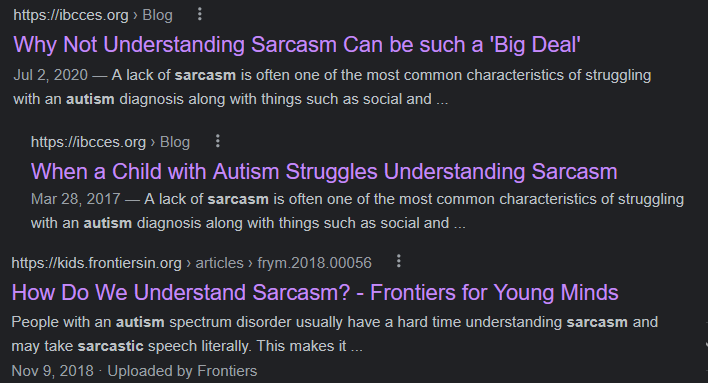Click the 'Blog' breadcrumb of first result
708x383 pixels.
pyautogui.click(x=158, y=15)
